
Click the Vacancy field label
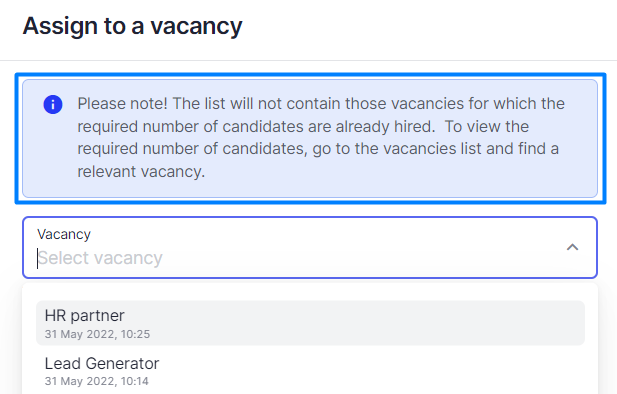64,234
